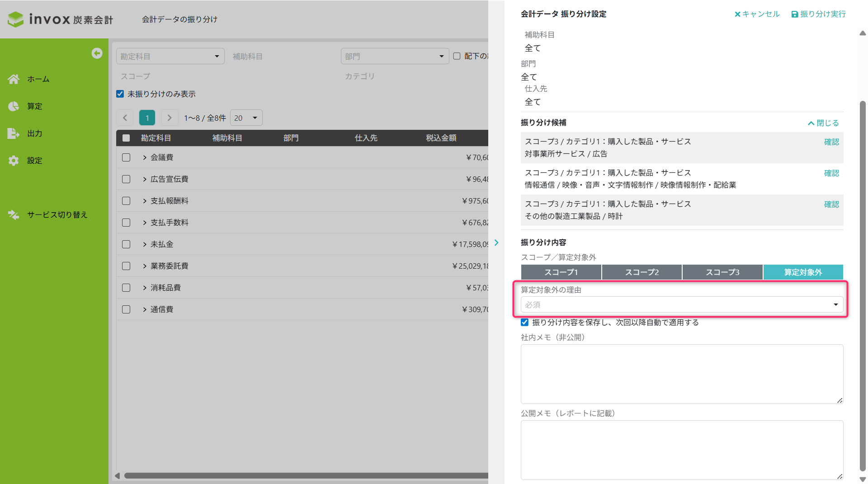Click the 補助科目 filter field

pyautogui.click(x=283, y=57)
